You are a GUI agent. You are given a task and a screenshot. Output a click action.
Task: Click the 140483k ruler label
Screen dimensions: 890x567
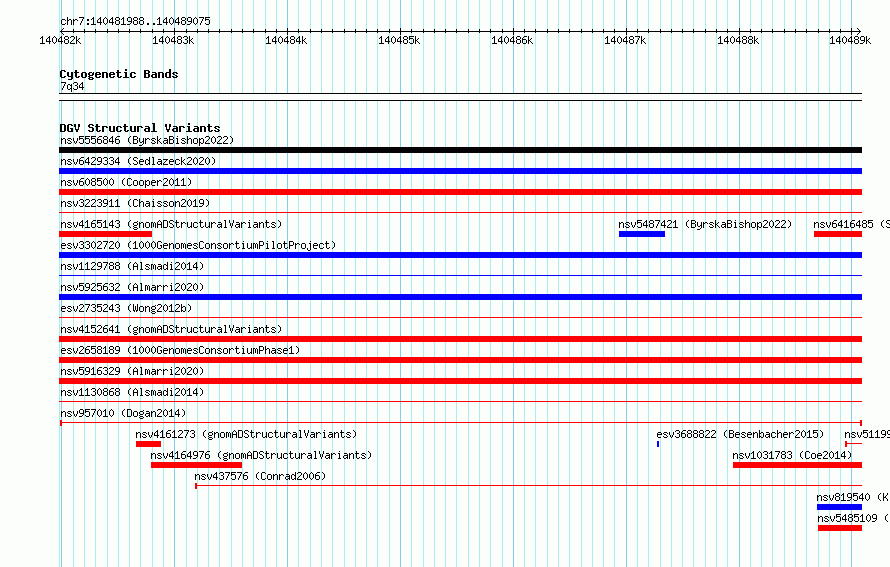click(x=173, y=40)
